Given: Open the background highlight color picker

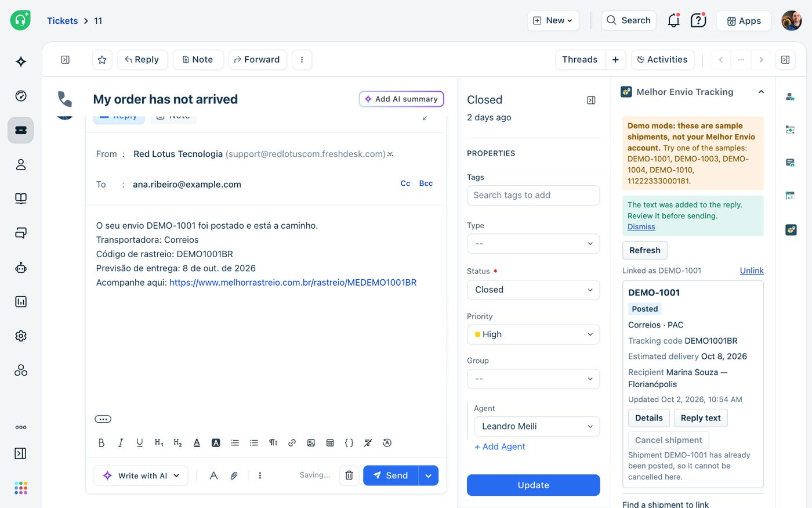Looking at the screenshot, I should [216, 443].
